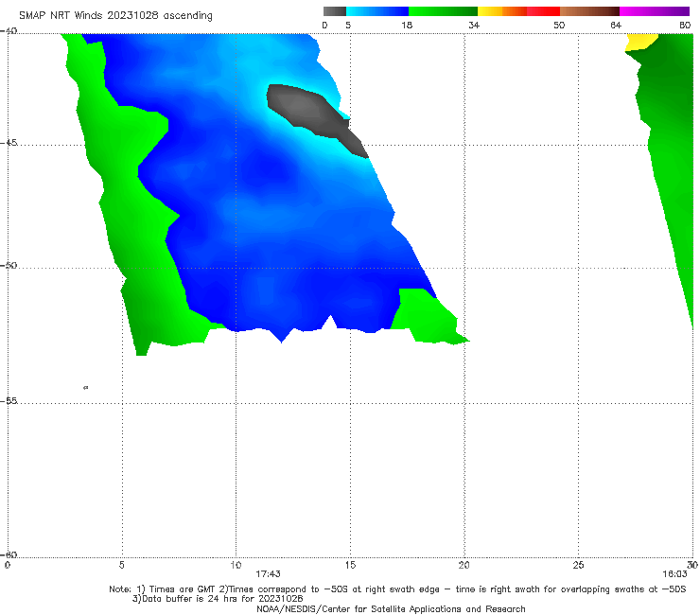Click the brown segment of the color bar

[589, 11]
